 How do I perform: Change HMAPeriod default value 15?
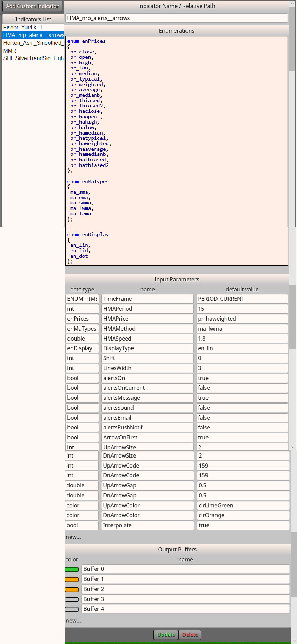pos(242,309)
